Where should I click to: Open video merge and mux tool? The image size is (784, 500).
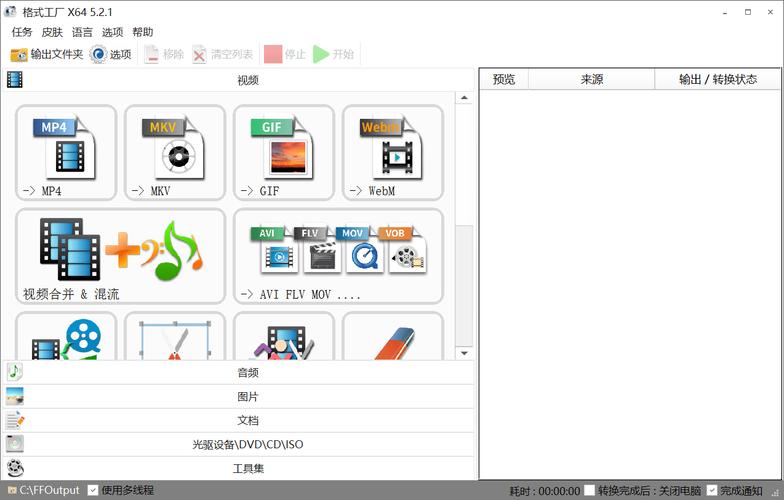(120, 255)
